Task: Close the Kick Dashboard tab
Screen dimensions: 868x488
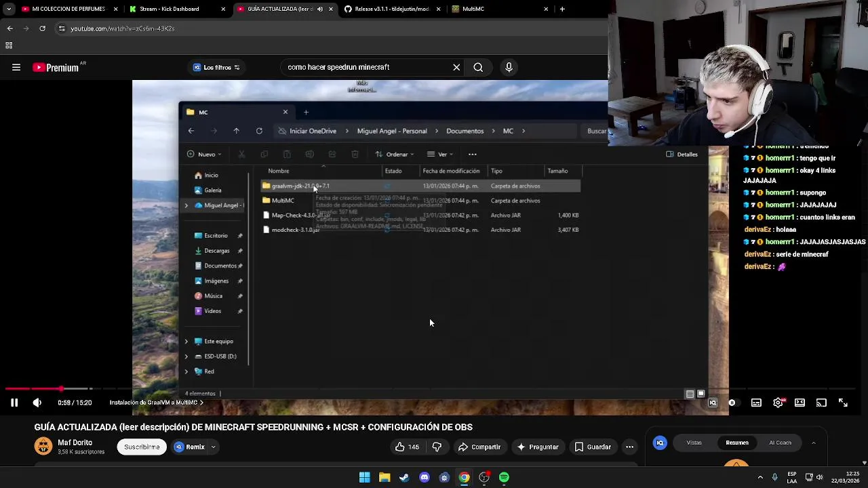Action: coord(223,9)
